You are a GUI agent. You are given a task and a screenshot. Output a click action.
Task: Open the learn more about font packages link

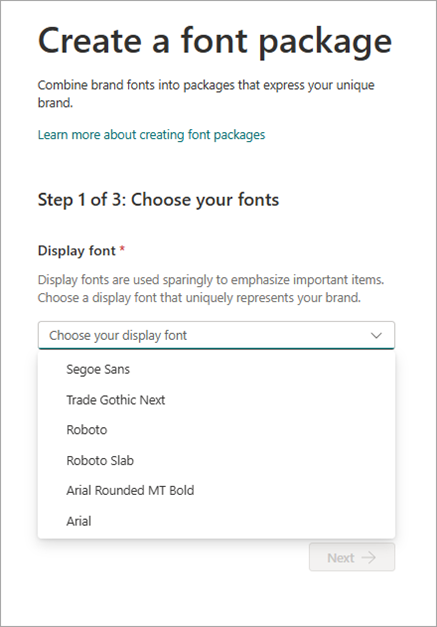point(151,135)
